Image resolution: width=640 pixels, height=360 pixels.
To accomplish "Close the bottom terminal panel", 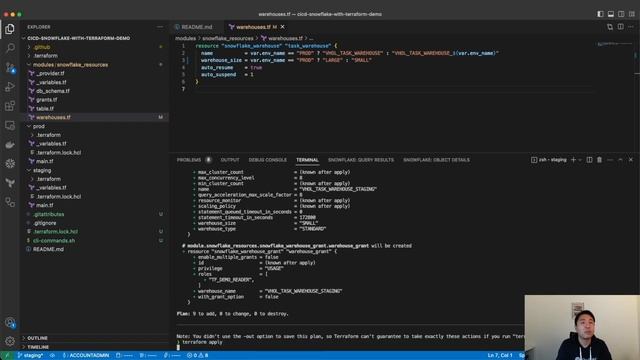I will [631, 160].
